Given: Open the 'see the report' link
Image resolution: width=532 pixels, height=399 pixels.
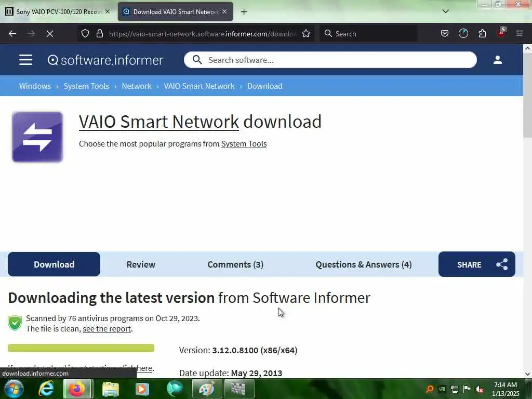Looking at the screenshot, I should point(107,329).
